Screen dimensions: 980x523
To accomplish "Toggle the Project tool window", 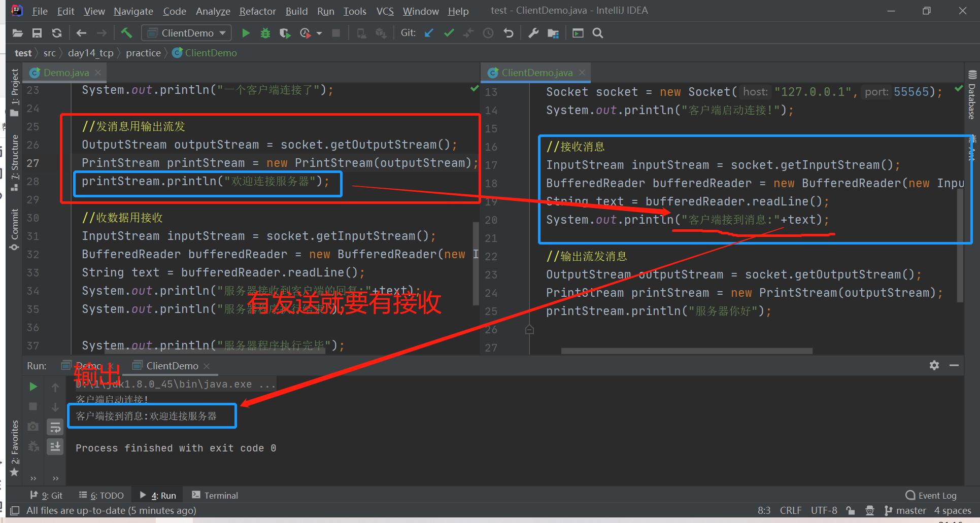I will point(14,91).
